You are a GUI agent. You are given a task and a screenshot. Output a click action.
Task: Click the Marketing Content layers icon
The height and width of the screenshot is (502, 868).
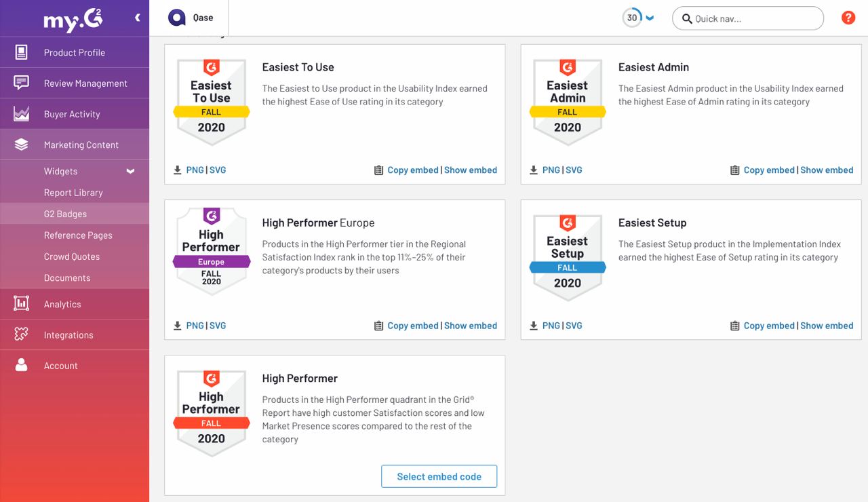pyautogui.click(x=22, y=144)
